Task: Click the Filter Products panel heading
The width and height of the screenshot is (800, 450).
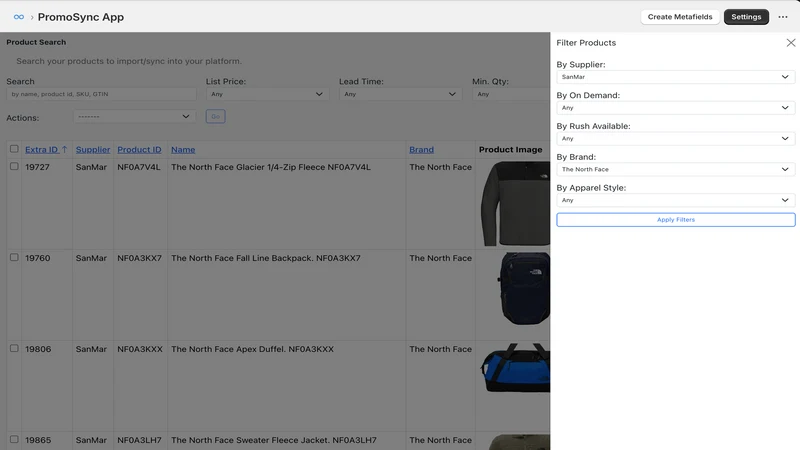Action: click(x=586, y=43)
